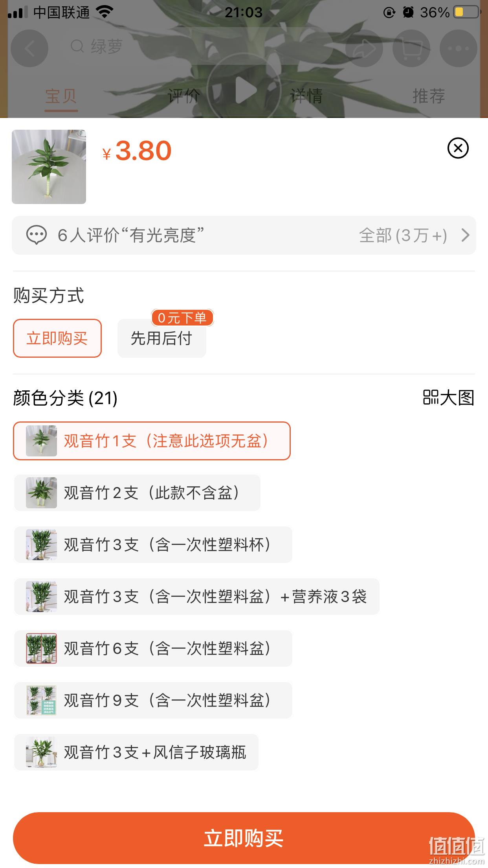The image size is (488, 868).
Task: Open the three-dot more menu
Action: coord(458,48)
